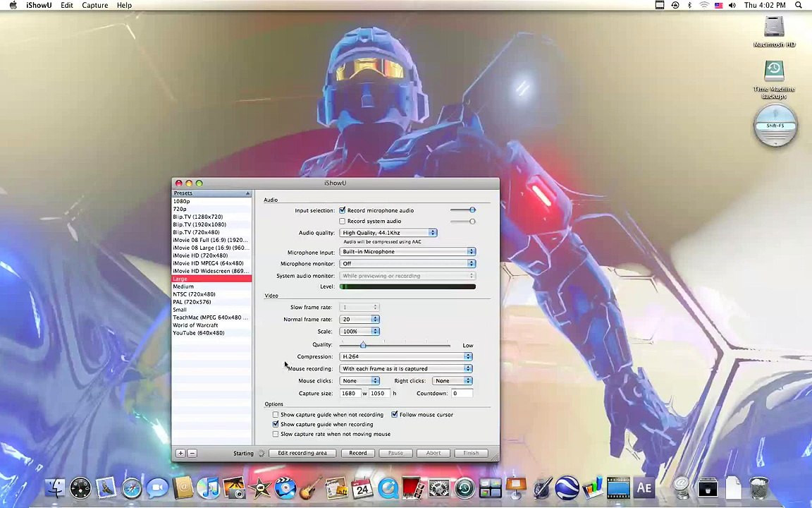Open Photo Booth from the dock

[413, 488]
